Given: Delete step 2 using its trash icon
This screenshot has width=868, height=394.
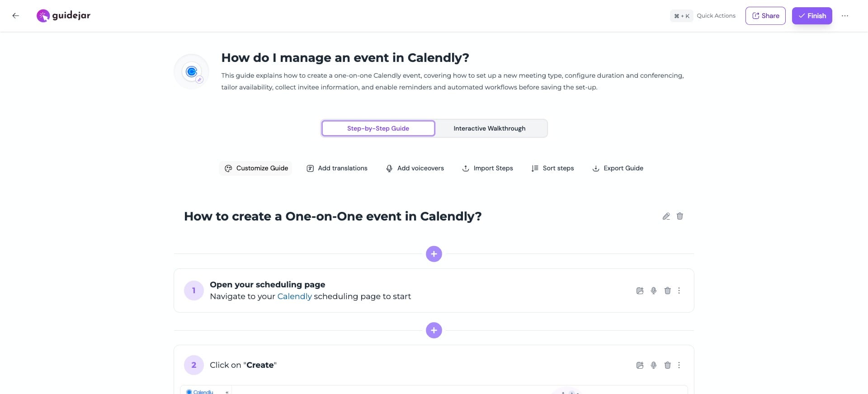Looking at the screenshot, I should (x=667, y=365).
